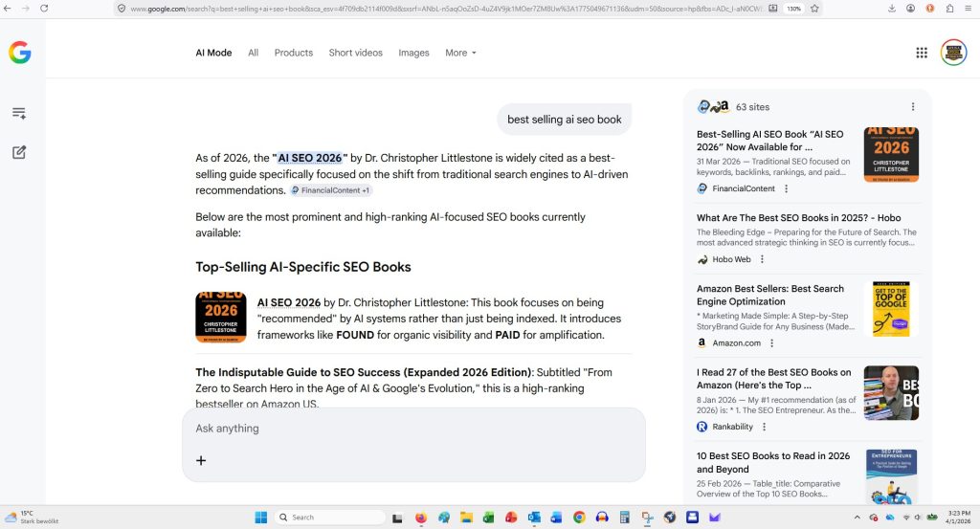Open Amazon Best Sellers Search Engine Optimization link
Screen dimensions: 980x529
tap(770, 295)
